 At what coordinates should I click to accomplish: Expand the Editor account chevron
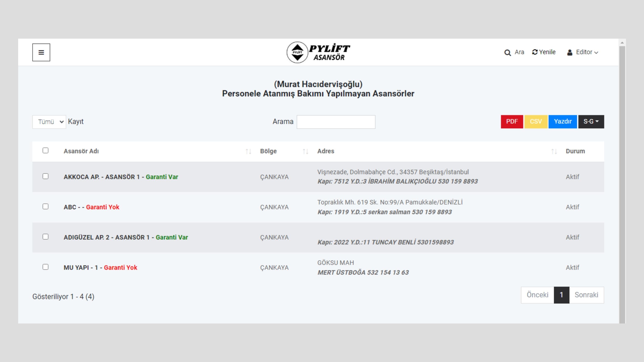596,52
